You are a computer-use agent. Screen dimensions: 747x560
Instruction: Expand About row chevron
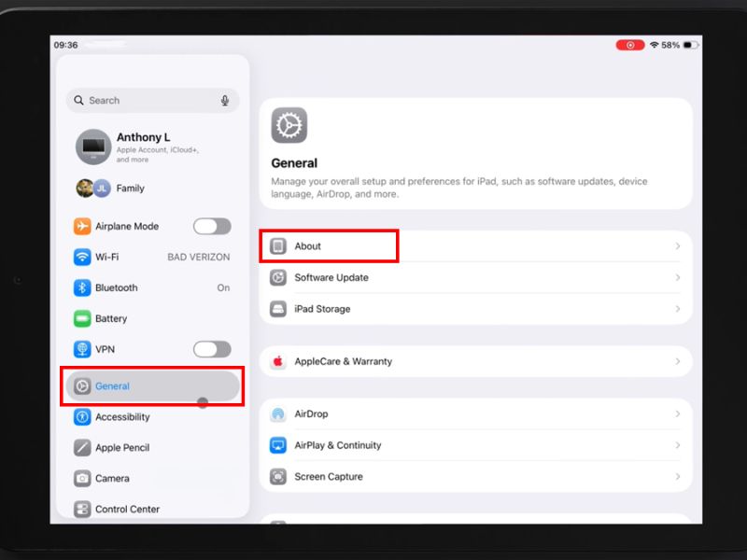point(678,246)
